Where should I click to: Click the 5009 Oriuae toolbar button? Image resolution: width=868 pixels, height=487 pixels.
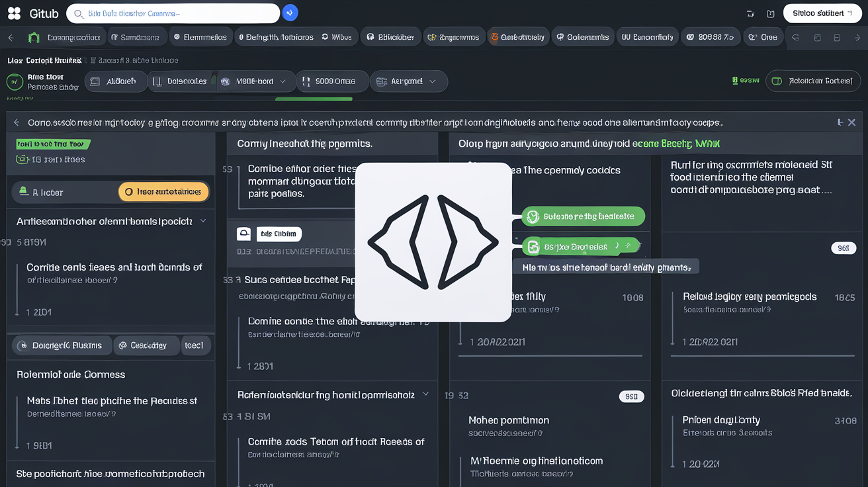click(x=331, y=81)
